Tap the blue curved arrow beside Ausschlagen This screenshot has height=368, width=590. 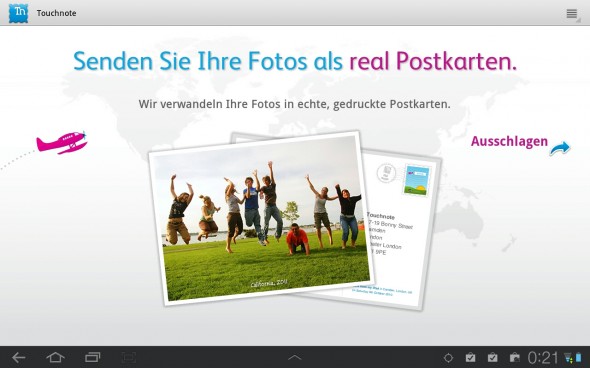(x=560, y=148)
